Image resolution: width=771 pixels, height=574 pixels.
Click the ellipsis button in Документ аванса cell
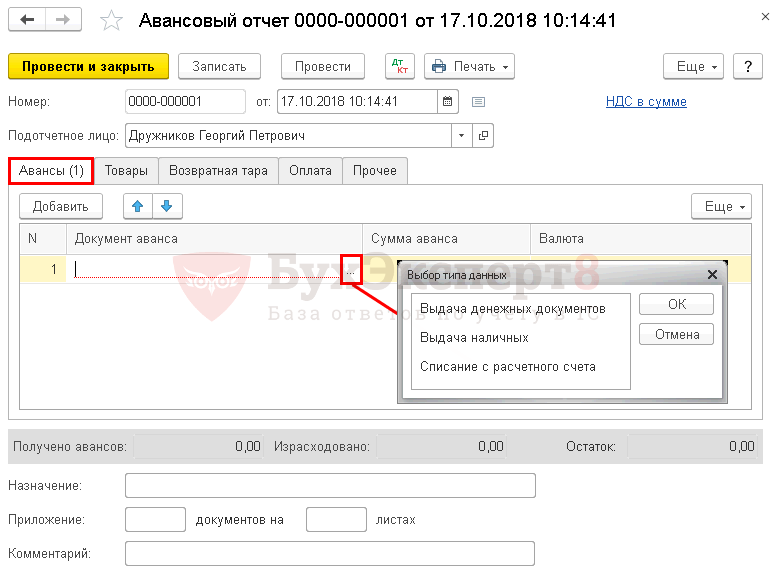351,270
